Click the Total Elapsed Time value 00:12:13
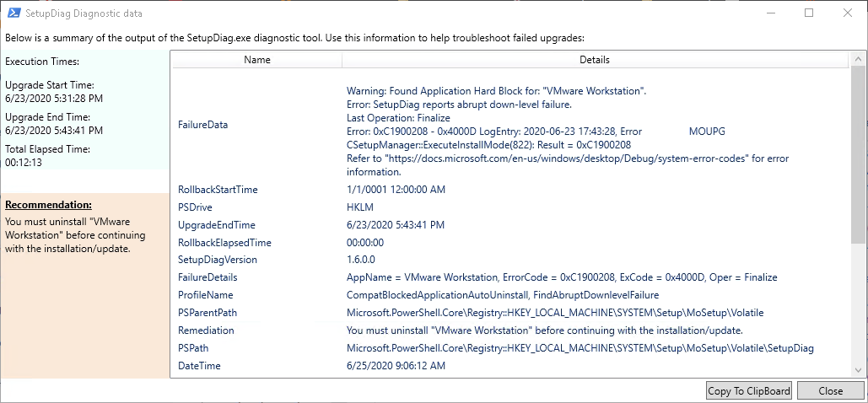 click(23, 163)
